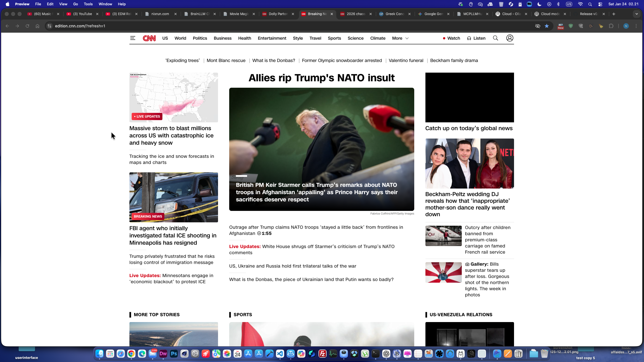Click the Watch live link
This screenshot has height=362, width=644.
click(x=451, y=38)
